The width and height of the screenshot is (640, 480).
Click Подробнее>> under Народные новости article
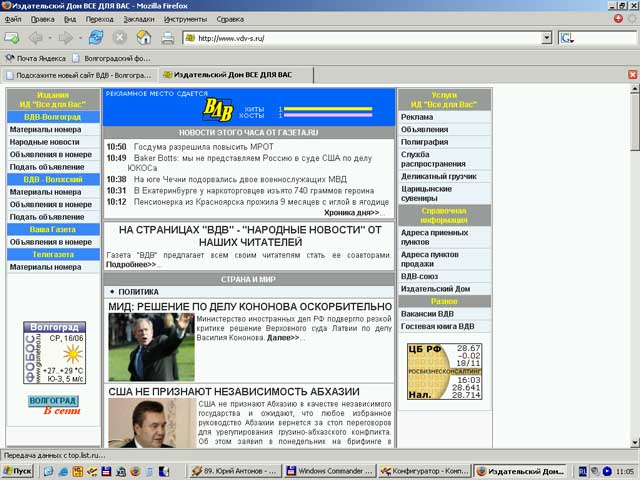(x=131, y=264)
